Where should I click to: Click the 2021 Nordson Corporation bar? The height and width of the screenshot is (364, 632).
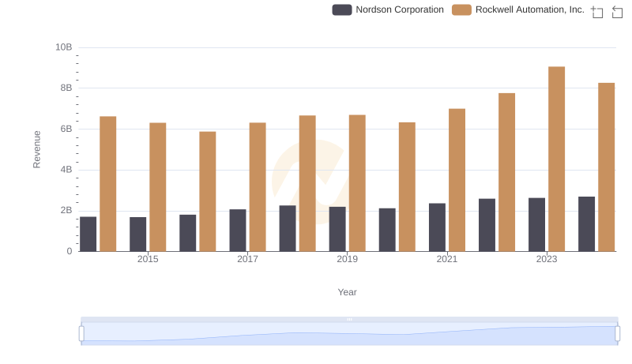tap(437, 227)
